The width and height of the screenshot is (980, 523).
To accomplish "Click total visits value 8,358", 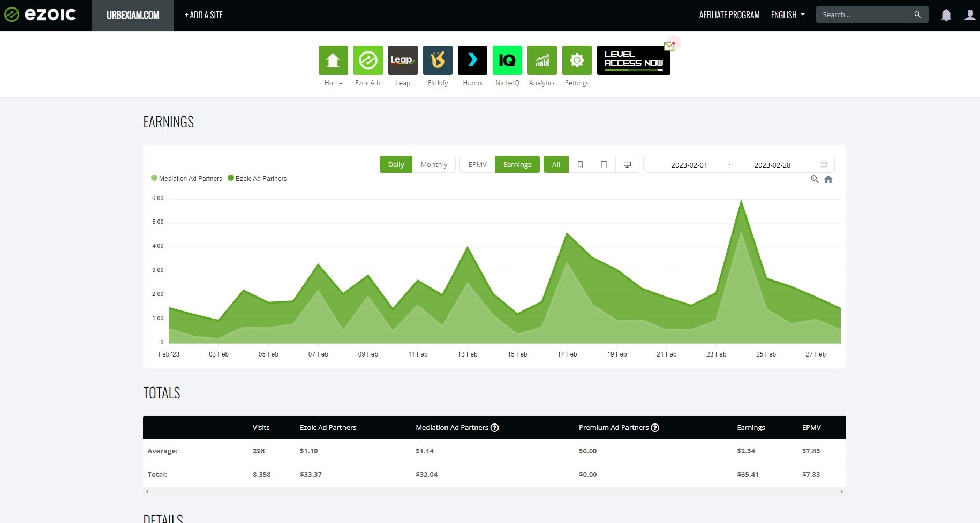I will [x=261, y=474].
